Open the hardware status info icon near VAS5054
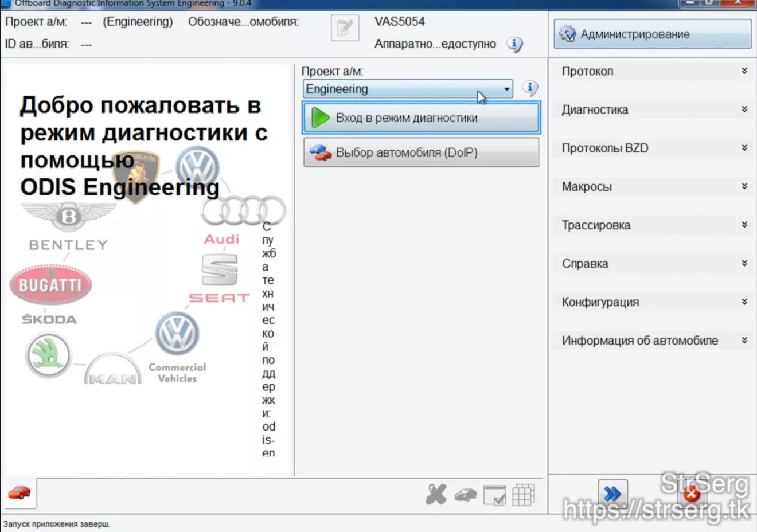Image resolution: width=757 pixels, height=532 pixels. [x=514, y=44]
